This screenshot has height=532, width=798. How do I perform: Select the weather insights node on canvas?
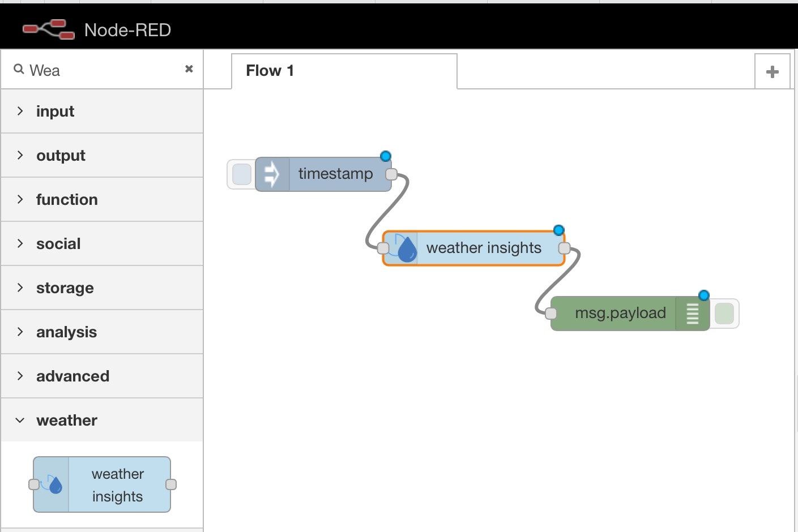(x=474, y=248)
